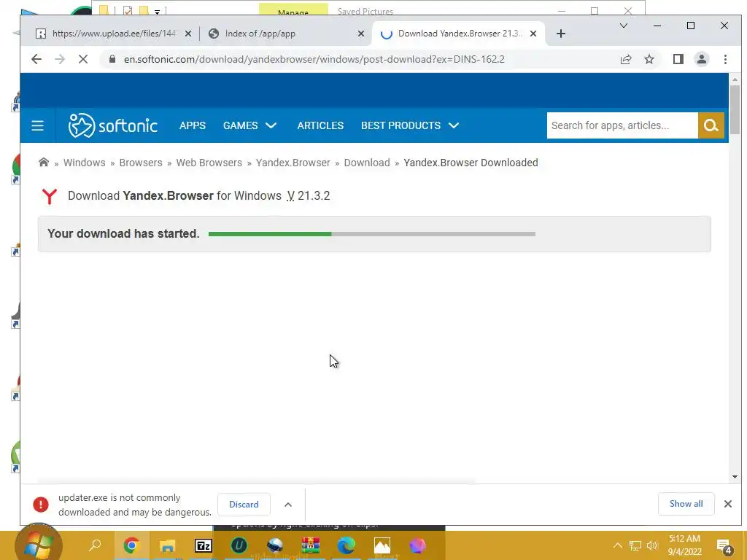The height and width of the screenshot is (560, 747).
Task: Open 7-Zip from the taskbar
Action: [204, 545]
